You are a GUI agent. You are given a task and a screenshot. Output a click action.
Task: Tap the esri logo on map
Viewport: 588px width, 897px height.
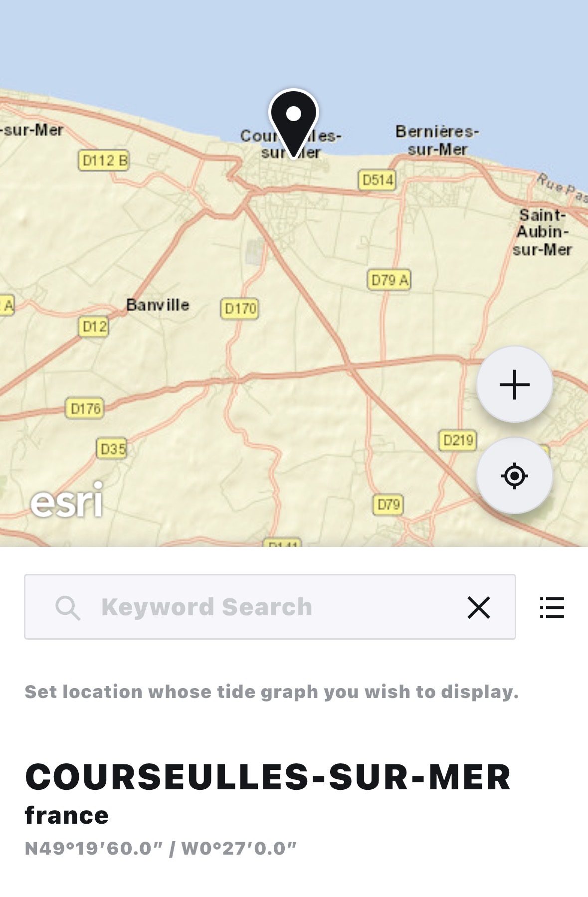coord(67,500)
